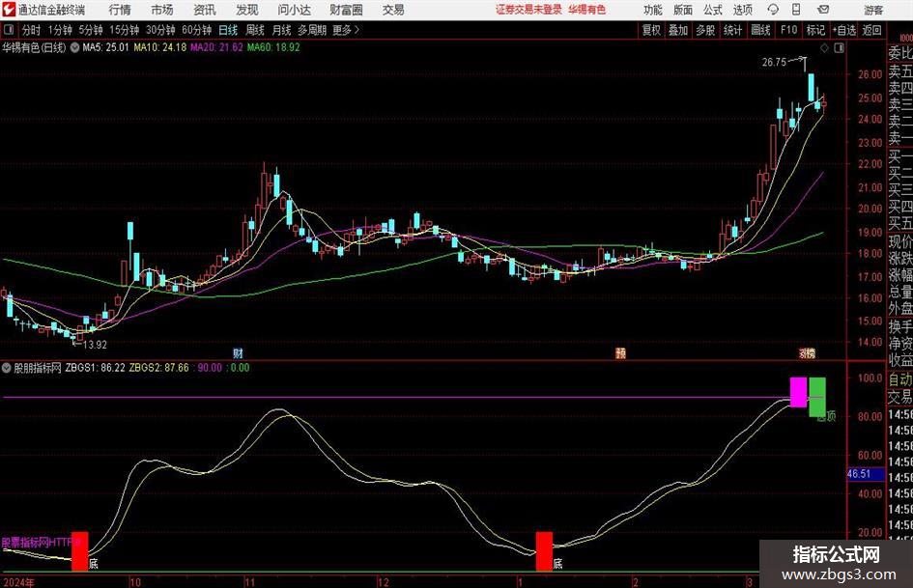Open the 公式 menu

pos(713,10)
